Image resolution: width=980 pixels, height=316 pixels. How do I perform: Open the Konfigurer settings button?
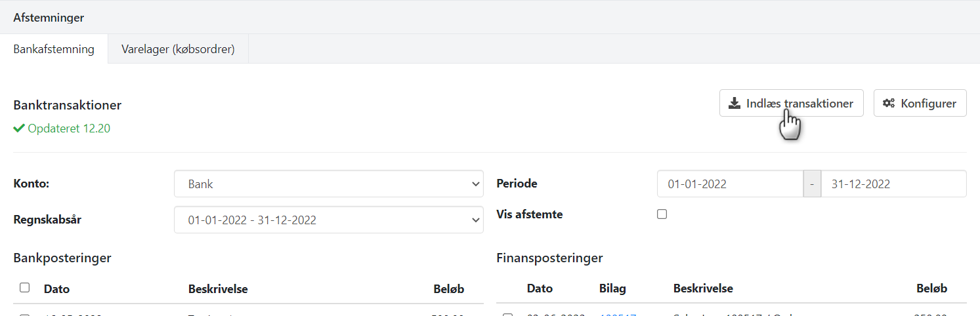(x=920, y=103)
